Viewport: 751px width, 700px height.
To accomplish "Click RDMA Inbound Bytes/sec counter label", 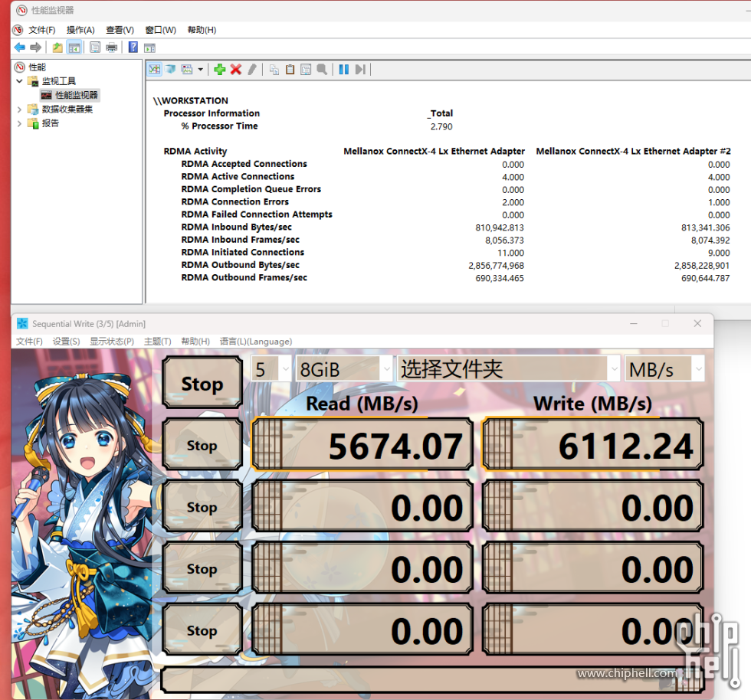I will click(x=236, y=227).
